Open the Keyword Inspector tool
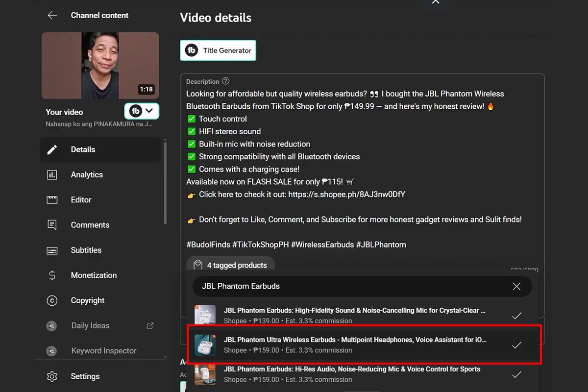 [100, 350]
